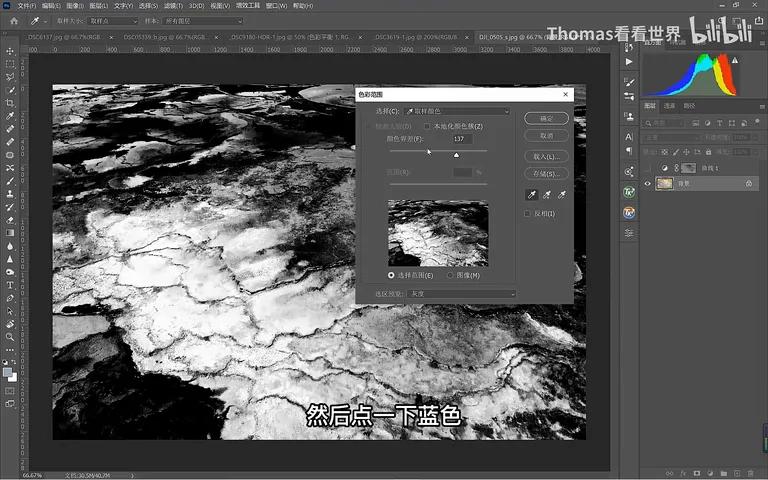Filter layers by adjustment layers icon
This screenshot has height=480, width=768.
point(707,123)
